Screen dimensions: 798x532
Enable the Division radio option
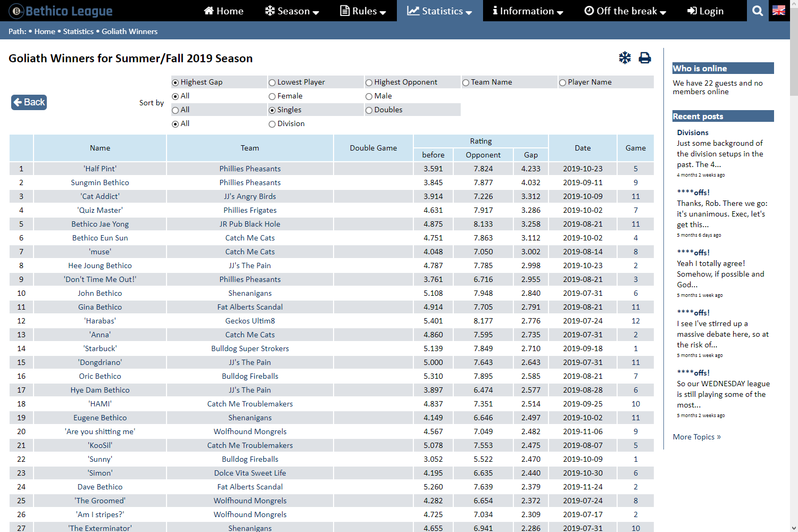tap(272, 124)
